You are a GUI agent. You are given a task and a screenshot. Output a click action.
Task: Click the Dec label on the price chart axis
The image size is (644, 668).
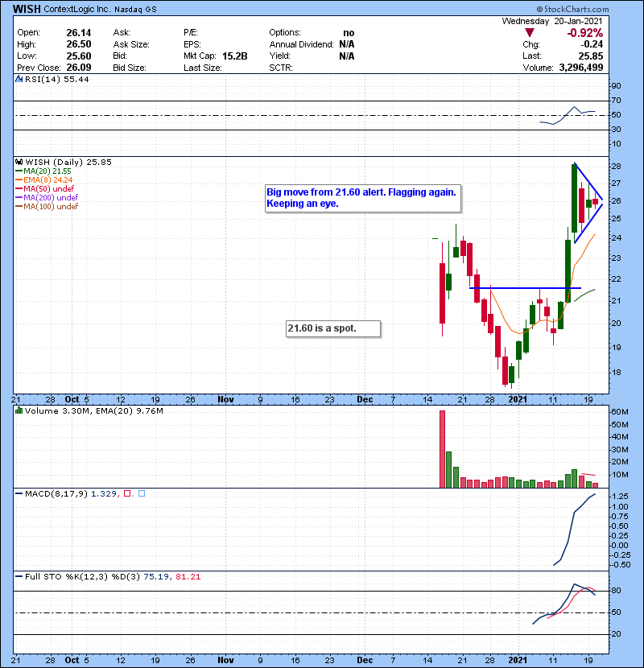pyautogui.click(x=365, y=400)
